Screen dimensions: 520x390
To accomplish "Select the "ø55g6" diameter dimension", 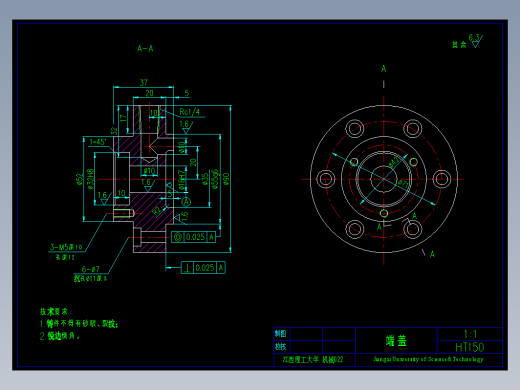I will pyautogui.click(x=215, y=179).
